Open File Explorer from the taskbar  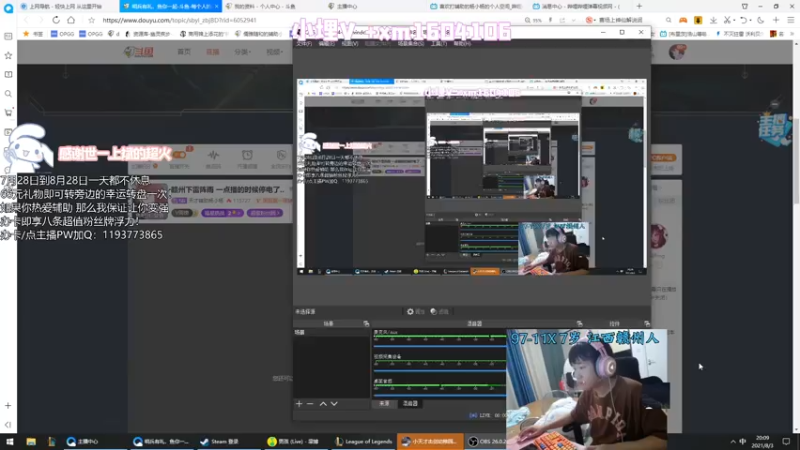[x=31, y=441]
